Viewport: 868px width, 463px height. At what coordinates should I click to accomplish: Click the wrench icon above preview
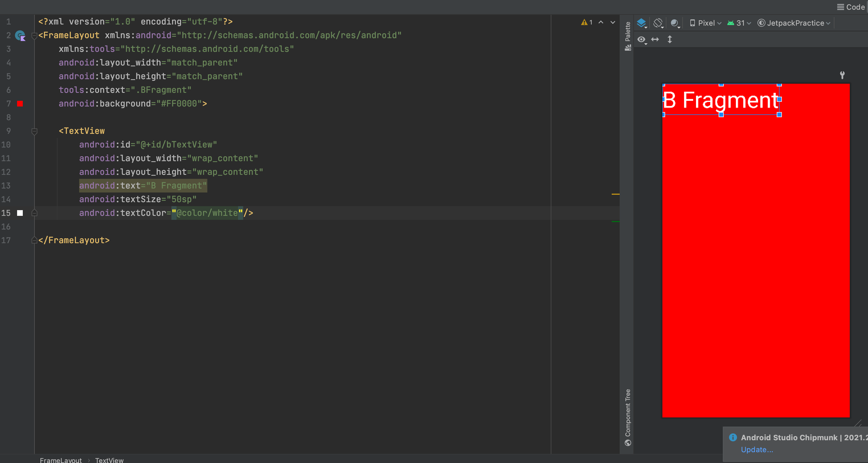click(x=842, y=75)
